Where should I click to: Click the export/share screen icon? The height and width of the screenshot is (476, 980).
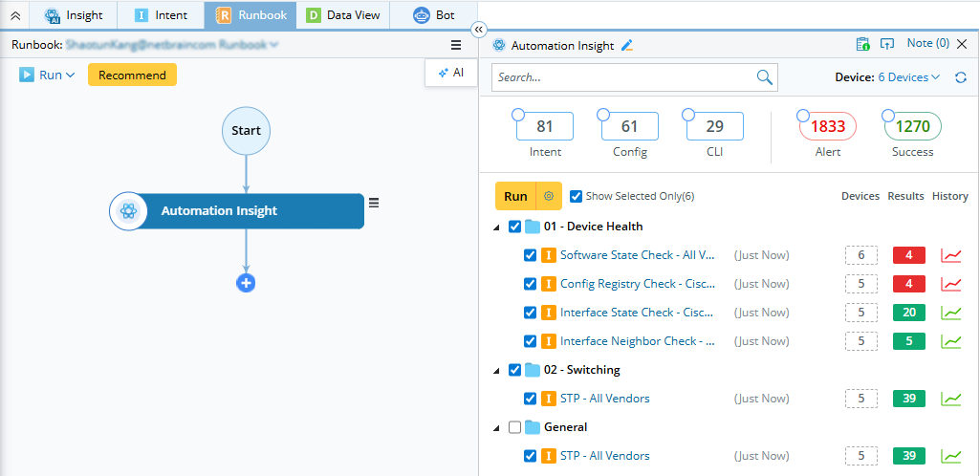point(887,44)
